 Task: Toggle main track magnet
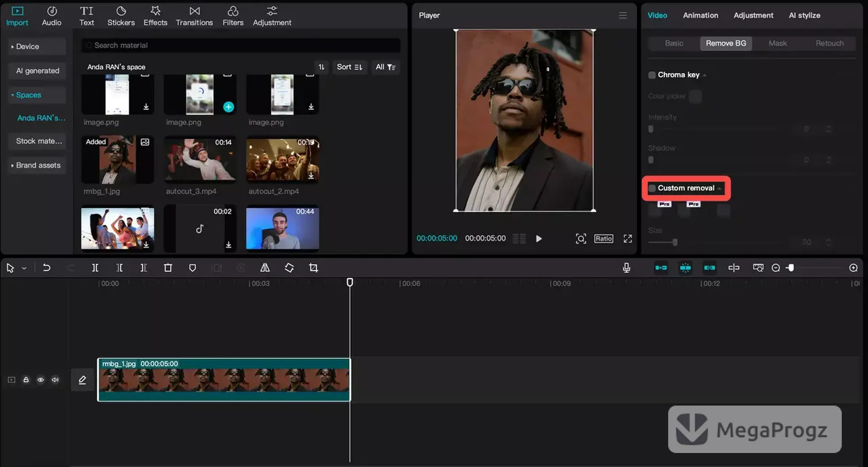click(660, 268)
